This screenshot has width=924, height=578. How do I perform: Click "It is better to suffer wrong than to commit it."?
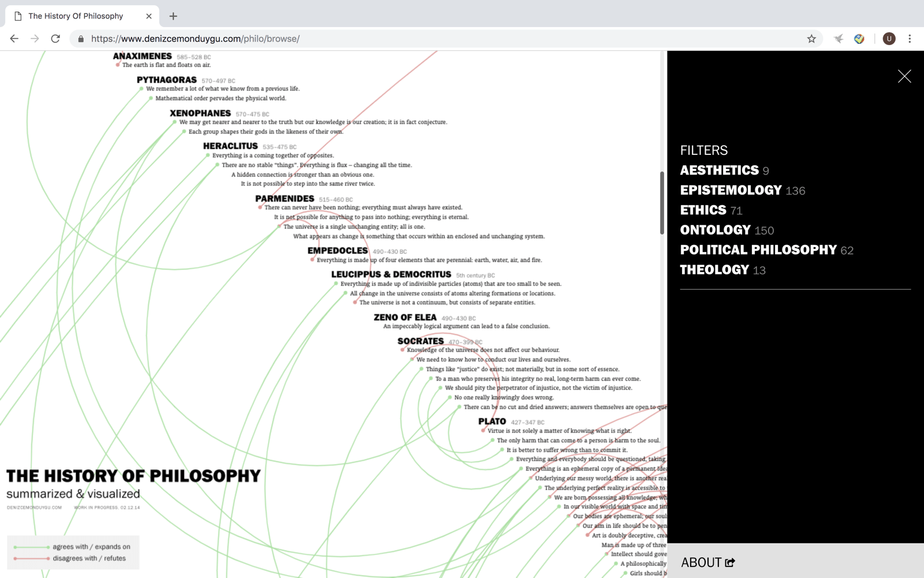click(567, 450)
